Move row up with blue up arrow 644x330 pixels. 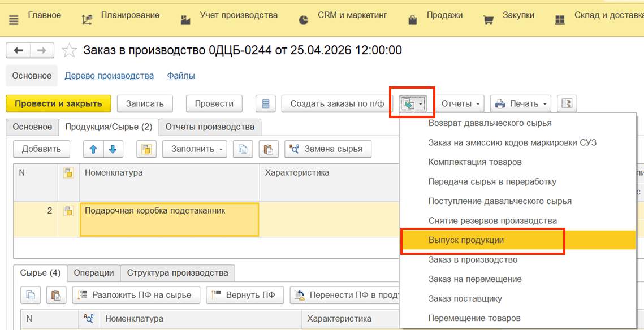click(93, 149)
